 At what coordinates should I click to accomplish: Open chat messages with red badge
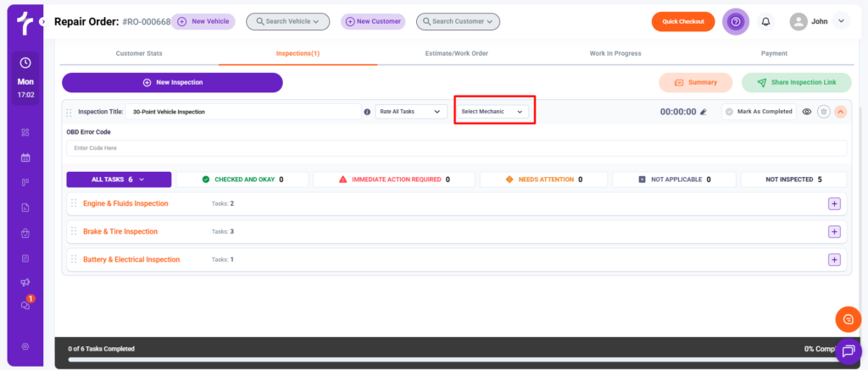pos(26,304)
